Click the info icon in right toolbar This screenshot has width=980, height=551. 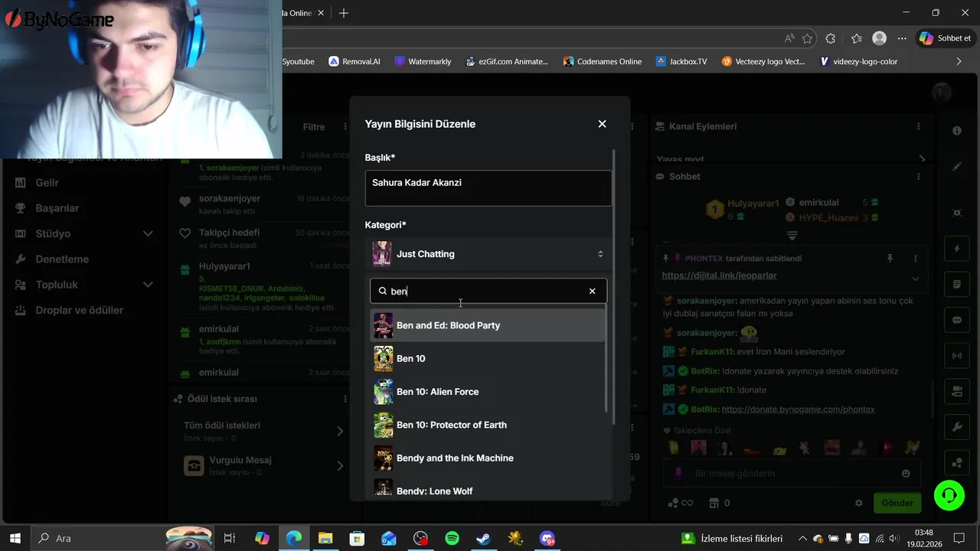click(x=957, y=131)
